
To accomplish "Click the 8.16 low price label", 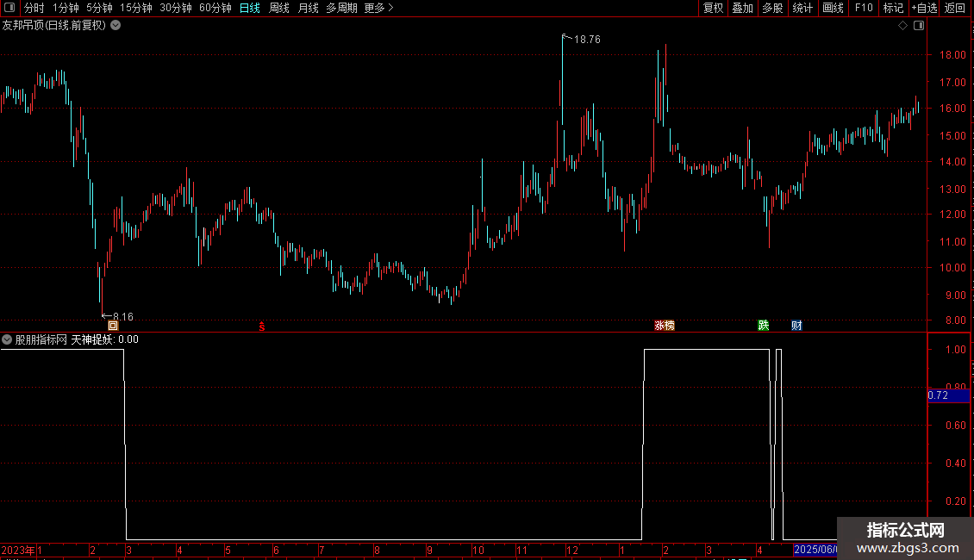I will click(x=123, y=317).
